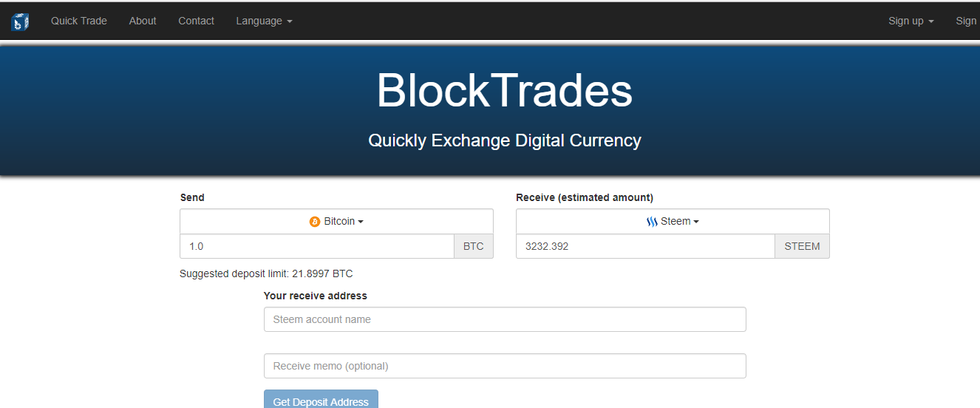Screen dimensions: 980x408
Task: Click the BTC unit label
Action: pos(474,246)
